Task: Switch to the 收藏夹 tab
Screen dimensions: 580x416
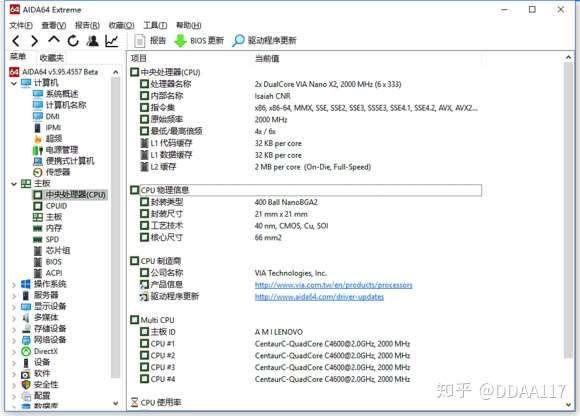Action: pos(51,58)
